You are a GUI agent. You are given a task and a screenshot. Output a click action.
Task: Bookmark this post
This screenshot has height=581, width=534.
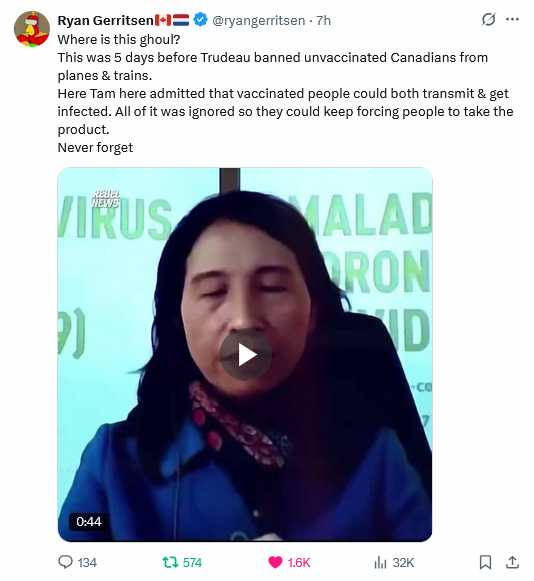click(x=485, y=562)
